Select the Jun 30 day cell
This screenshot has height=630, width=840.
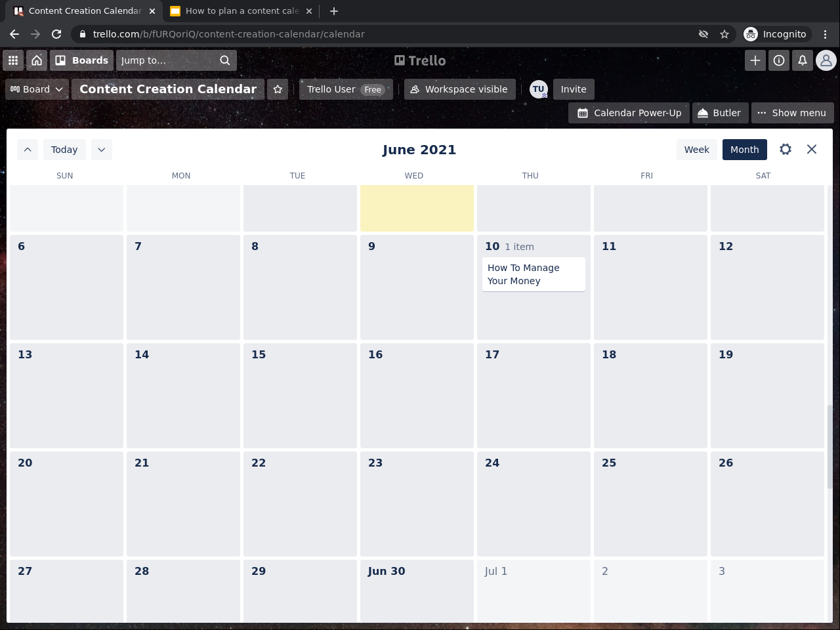(x=417, y=591)
